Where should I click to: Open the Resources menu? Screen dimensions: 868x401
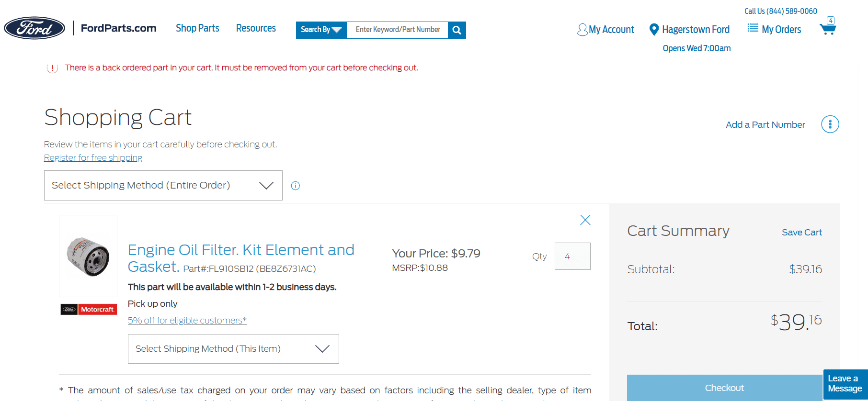(256, 28)
